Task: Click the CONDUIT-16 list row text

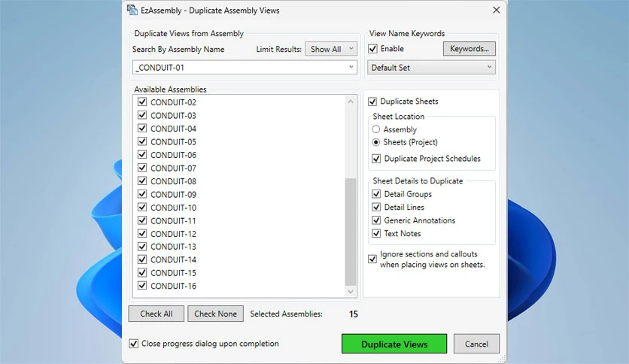Action: coord(173,286)
